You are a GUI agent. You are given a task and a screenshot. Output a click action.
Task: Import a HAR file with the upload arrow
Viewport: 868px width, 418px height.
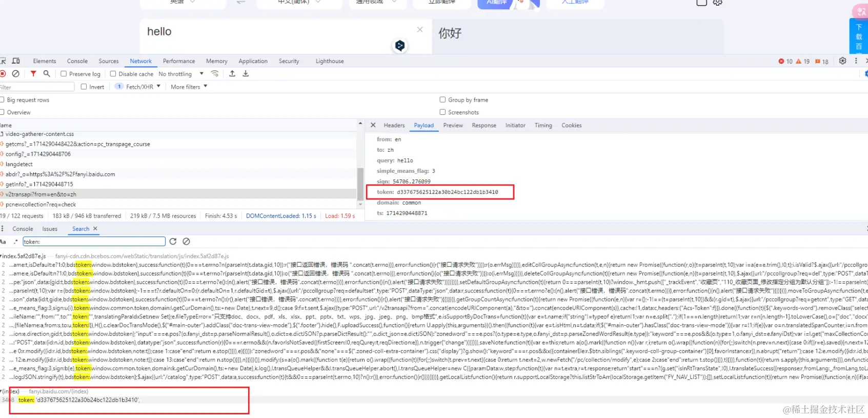pyautogui.click(x=232, y=74)
